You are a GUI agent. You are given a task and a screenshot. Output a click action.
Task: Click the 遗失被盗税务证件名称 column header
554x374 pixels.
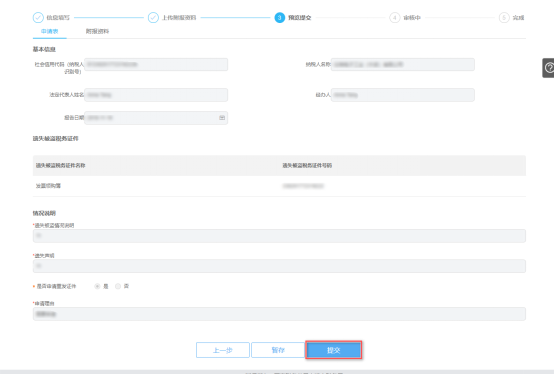pyautogui.click(x=60, y=165)
